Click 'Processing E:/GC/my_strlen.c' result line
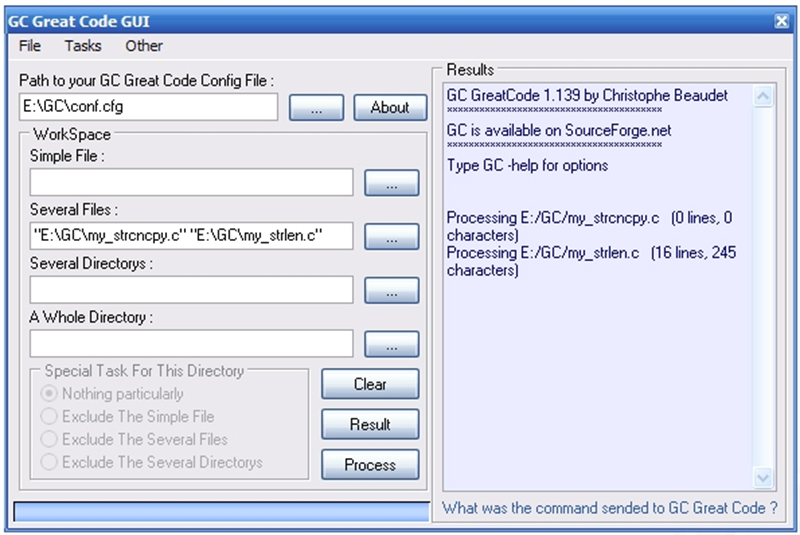 pos(591,261)
